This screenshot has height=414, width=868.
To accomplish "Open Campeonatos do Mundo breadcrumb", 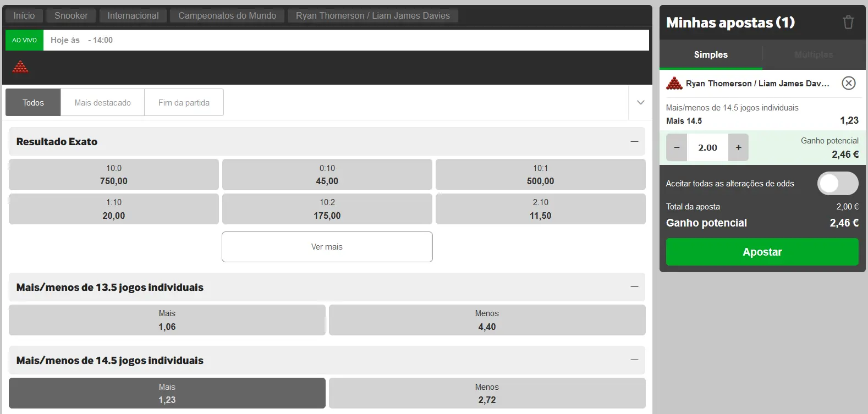I will 227,15.
